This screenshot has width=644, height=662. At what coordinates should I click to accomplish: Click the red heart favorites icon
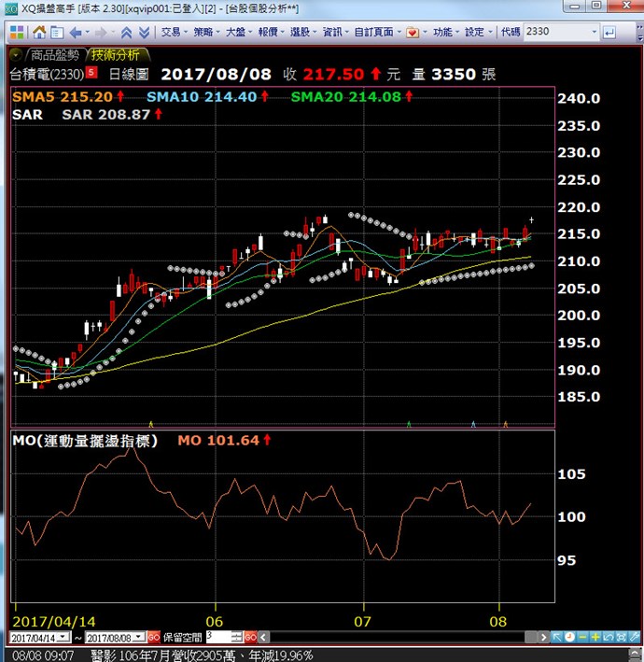click(x=413, y=32)
